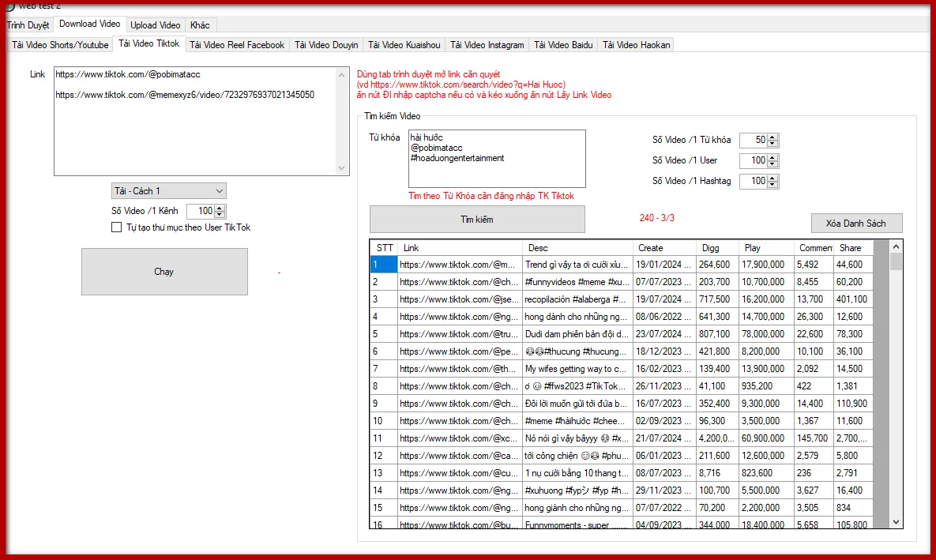Viewport: 936px width, 560px height.
Task: Click the results table scroll-up arrow
Action: tap(896, 246)
